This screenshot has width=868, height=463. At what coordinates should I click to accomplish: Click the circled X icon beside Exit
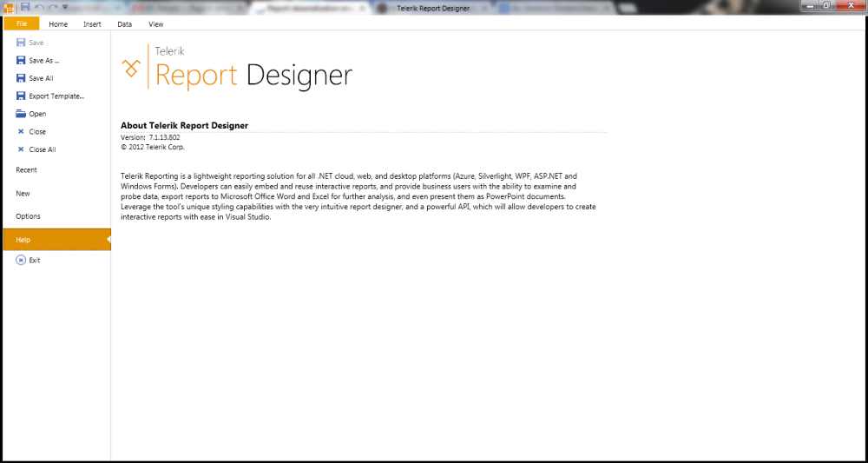21,261
